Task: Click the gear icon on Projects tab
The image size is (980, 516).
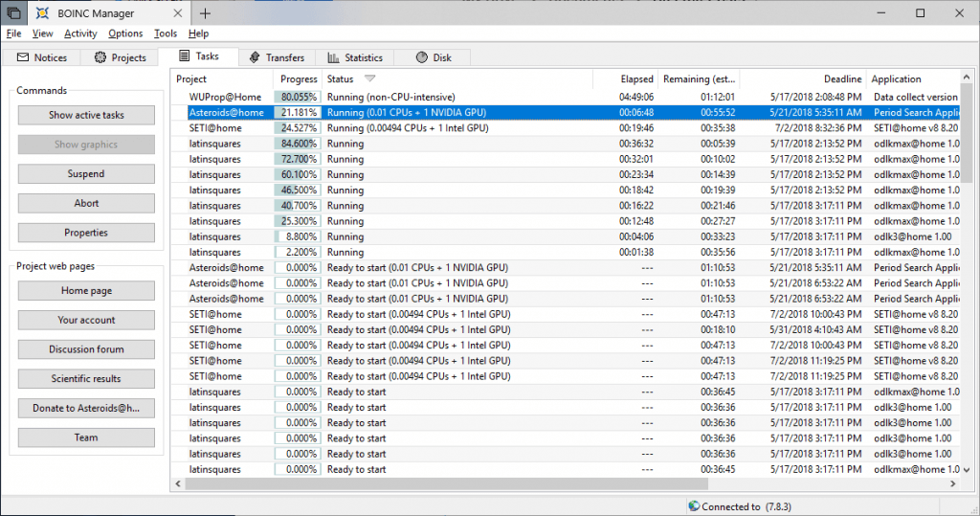Action: click(x=100, y=56)
